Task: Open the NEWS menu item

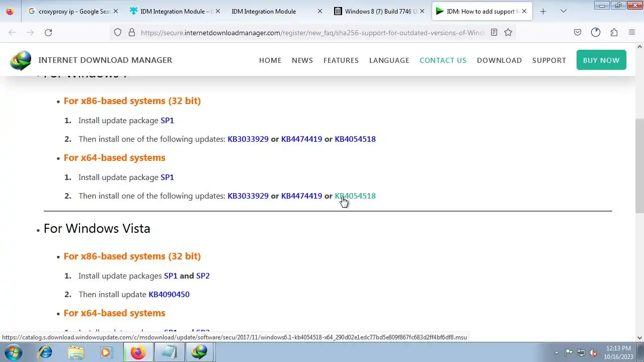Action: (302, 60)
